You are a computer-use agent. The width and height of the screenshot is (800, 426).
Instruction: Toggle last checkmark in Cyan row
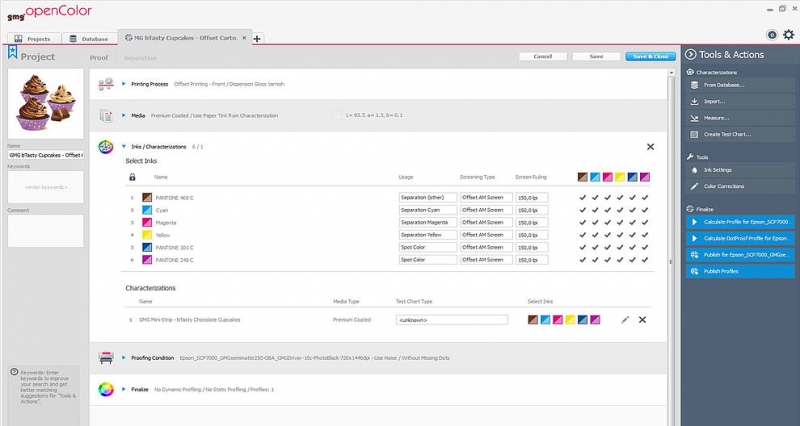tap(645, 210)
